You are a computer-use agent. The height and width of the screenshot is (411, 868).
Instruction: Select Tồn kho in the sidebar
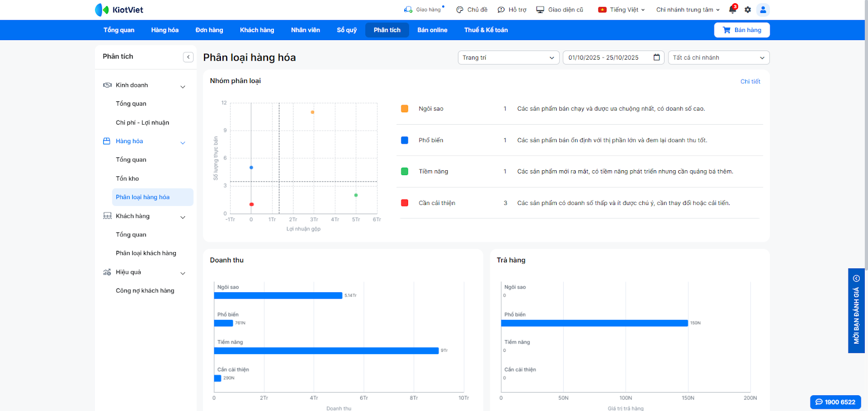coord(127,178)
